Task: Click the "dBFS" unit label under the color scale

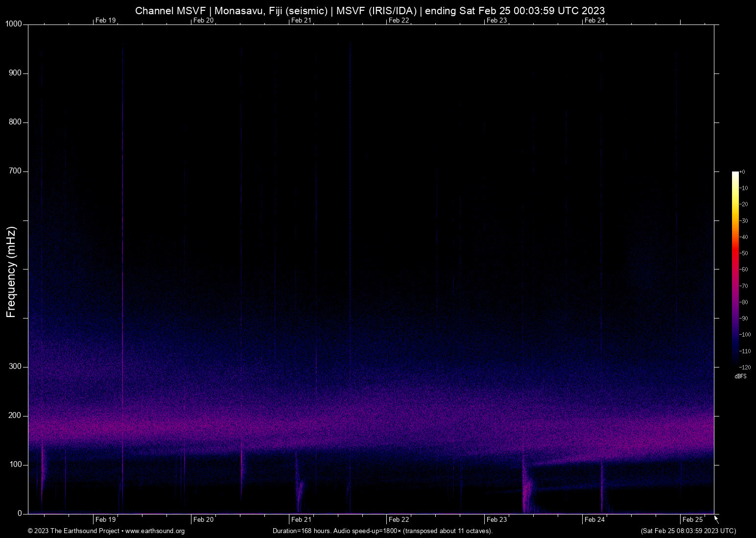Action: coord(740,376)
